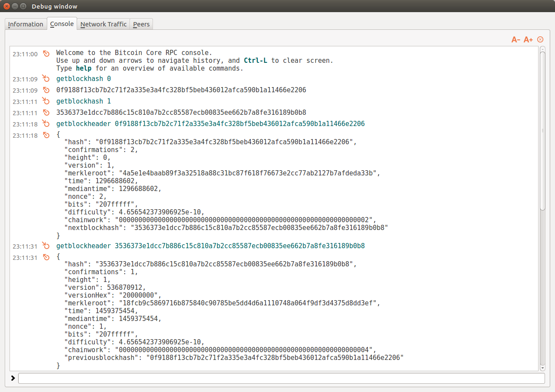Click "Welcome to the Bitcoin Core RPC console." line
This screenshot has width=555, height=392.
(x=134, y=53)
